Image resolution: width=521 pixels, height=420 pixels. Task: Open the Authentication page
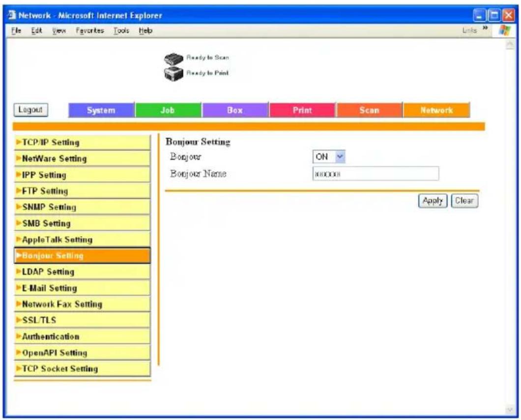(x=82, y=336)
